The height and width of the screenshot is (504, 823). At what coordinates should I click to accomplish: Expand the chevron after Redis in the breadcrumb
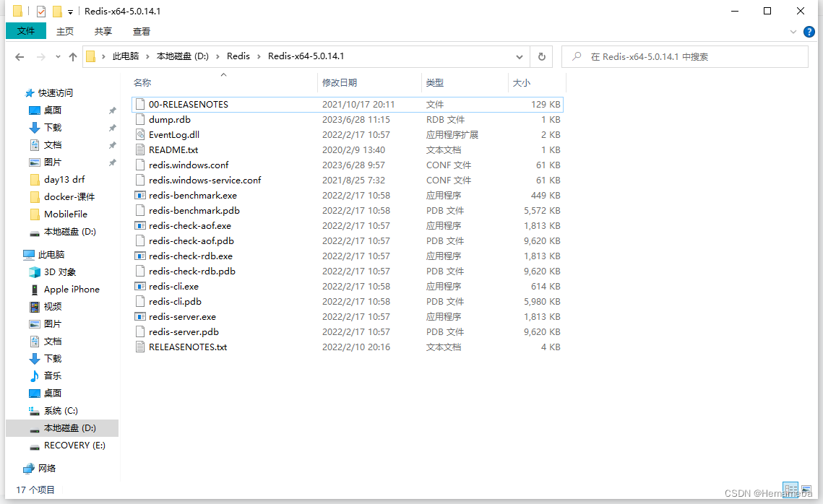point(259,56)
